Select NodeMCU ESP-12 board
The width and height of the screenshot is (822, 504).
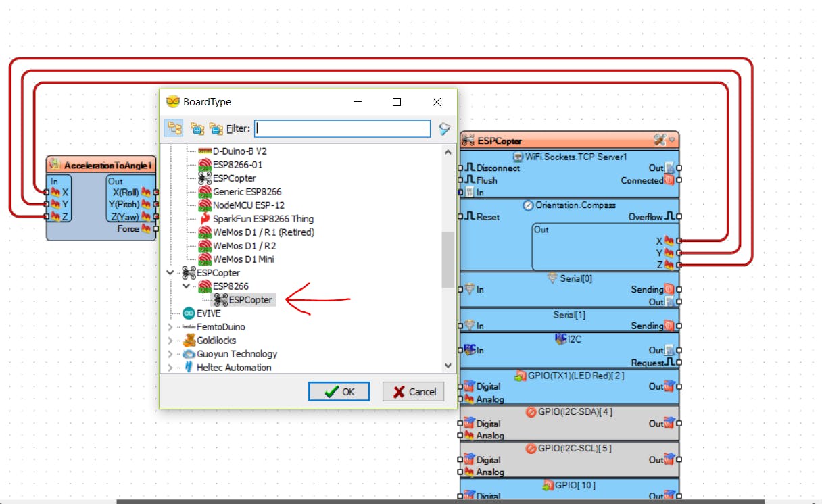point(241,205)
